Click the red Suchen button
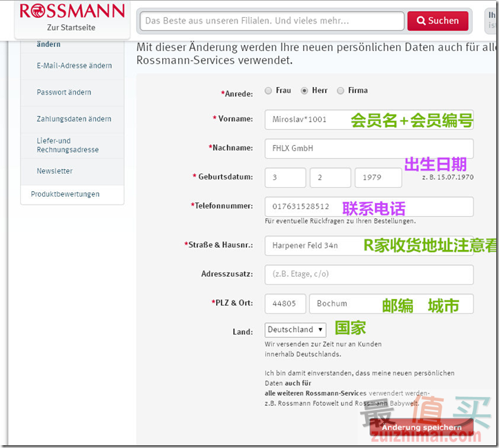 point(438,21)
